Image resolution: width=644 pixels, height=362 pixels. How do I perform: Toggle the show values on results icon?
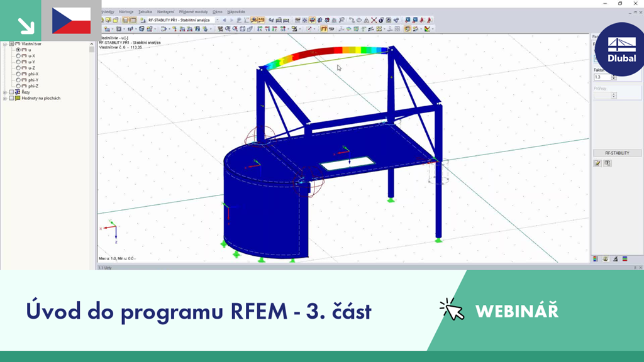(x=261, y=20)
